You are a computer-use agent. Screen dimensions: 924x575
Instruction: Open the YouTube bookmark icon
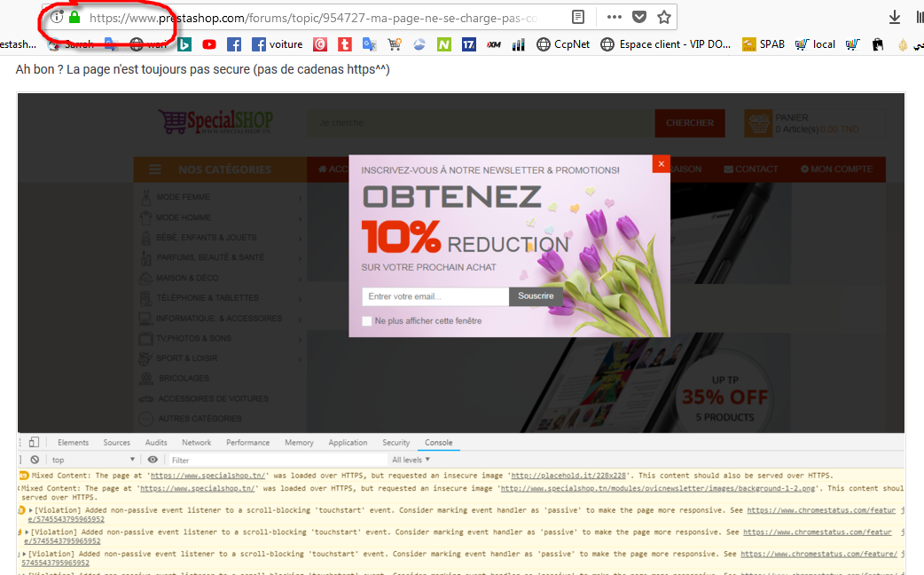click(209, 44)
